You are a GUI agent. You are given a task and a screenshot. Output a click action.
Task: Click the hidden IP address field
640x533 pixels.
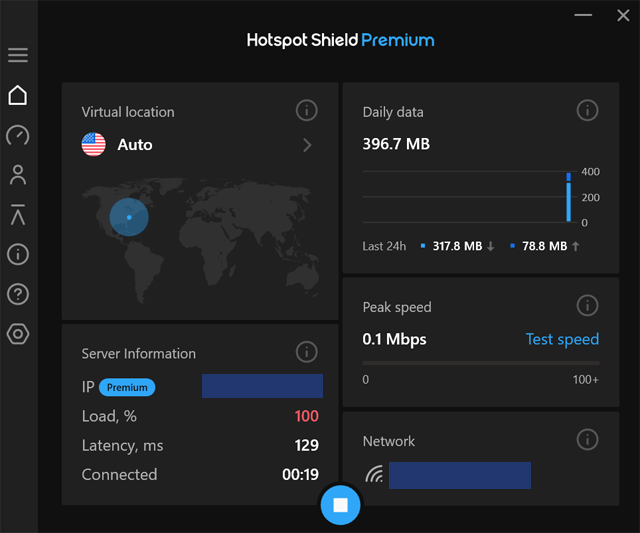tap(262, 386)
